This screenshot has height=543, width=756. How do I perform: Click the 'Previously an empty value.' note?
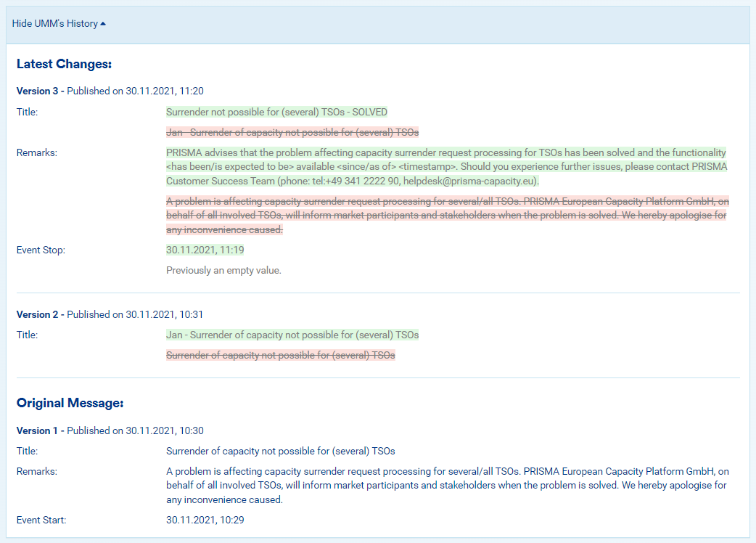pos(223,270)
